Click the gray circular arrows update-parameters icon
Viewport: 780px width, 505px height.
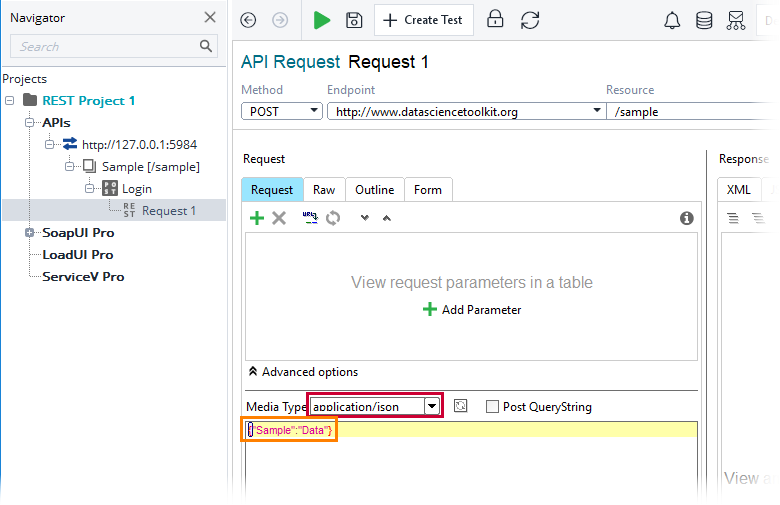click(x=333, y=218)
